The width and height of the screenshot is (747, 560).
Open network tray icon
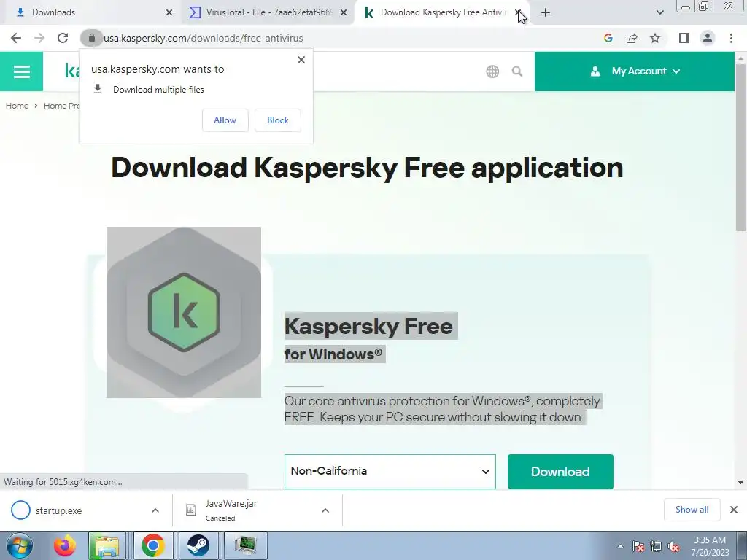coord(656,546)
